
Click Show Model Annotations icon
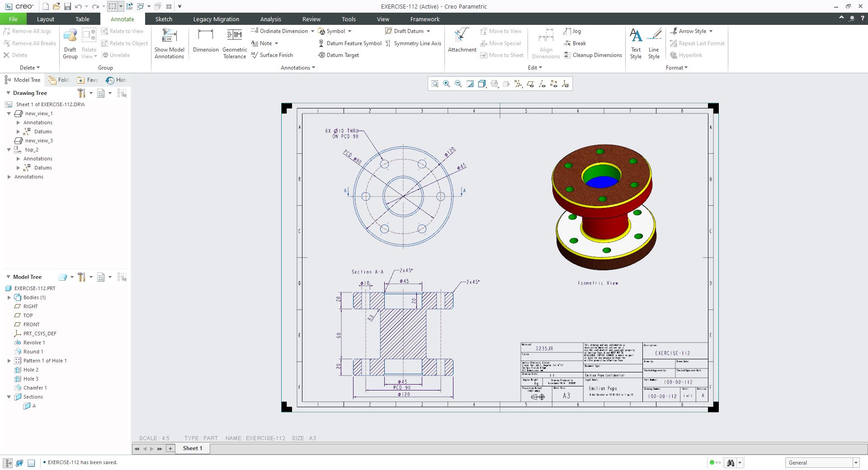click(x=169, y=43)
